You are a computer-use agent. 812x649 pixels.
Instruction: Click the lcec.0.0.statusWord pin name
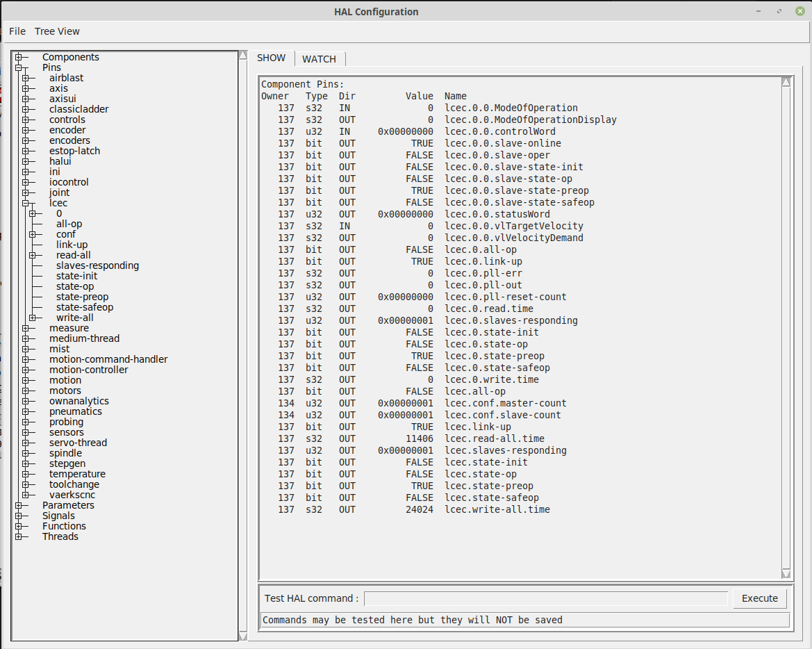coord(497,215)
